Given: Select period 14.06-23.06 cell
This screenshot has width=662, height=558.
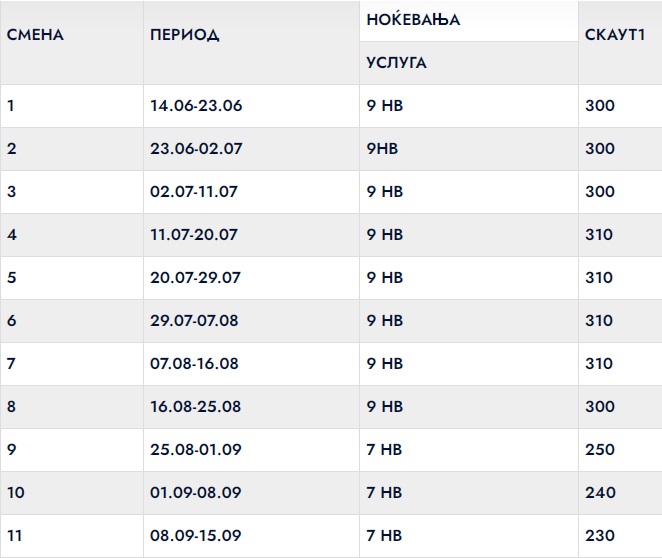Looking at the screenshot, I should [x=196, y=106].
